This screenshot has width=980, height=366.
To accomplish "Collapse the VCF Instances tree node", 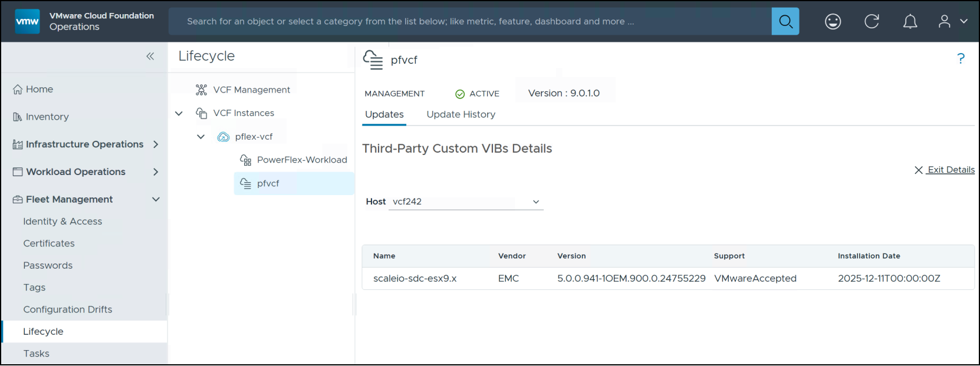I will (179, 113).
